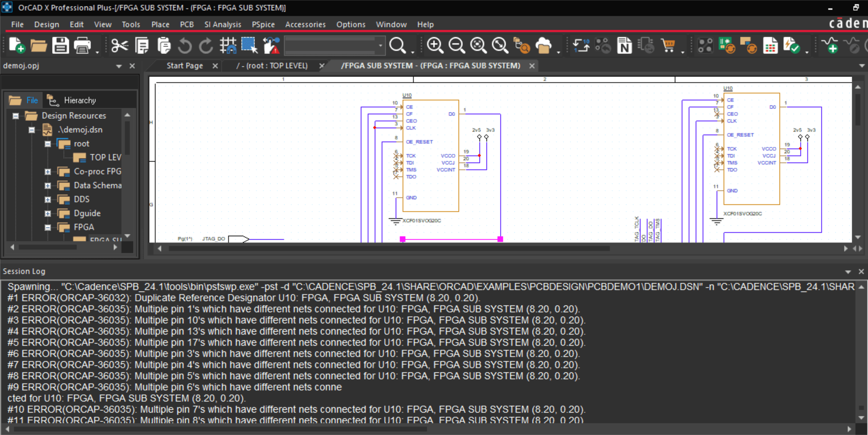Open the SI Analysis menu
Image resolution: width=868 pixels, height=435 pixels.
click(x=223, y=24)
